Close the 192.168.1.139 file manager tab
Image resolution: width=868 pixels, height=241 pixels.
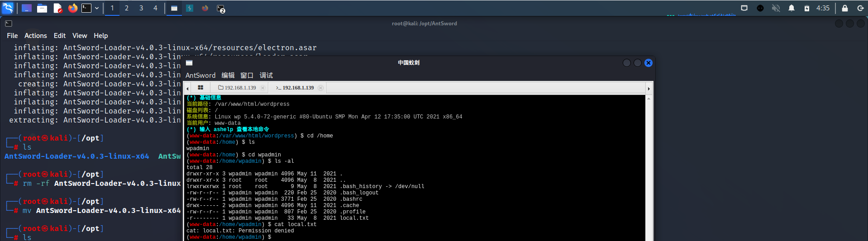262,88
